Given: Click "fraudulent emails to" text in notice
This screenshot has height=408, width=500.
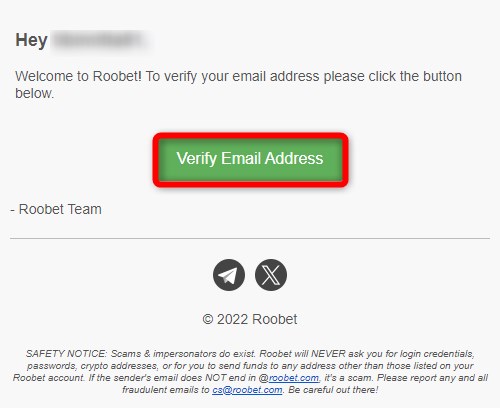Looking at the screenshot, I should [x=166, y=390].
